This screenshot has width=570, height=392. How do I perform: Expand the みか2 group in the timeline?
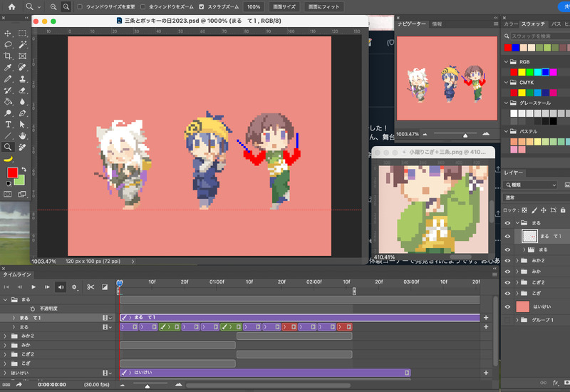point(6,336)
